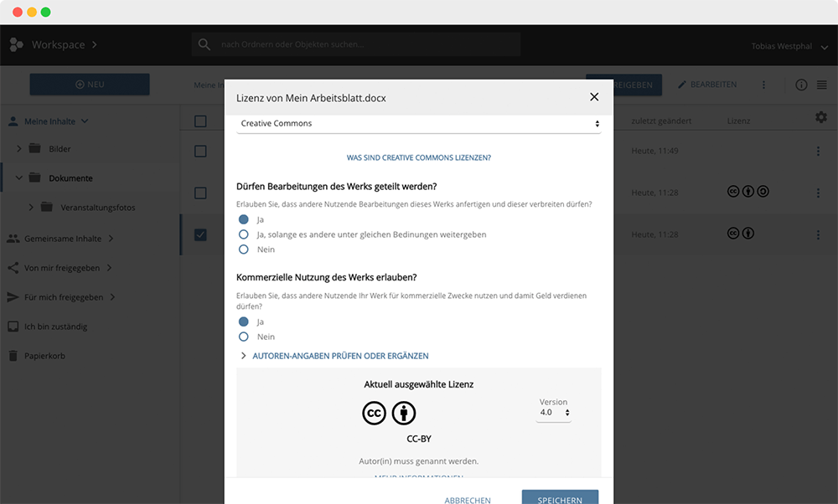This screenshot has width=838, height=504.
Task: Click the Workspace logo icon
Action: coord(16,45)
